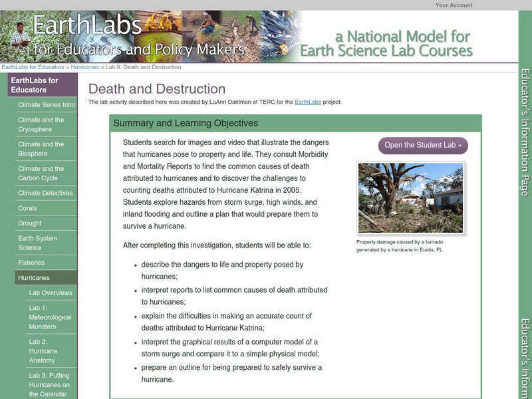Screen dimensions: 532x399
Task: Open the Student Lab button
Action: [x=423, y=145]
